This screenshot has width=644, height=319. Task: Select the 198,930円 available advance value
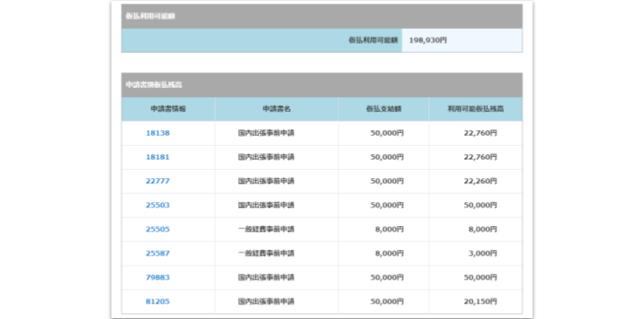[x=428, y=41]
